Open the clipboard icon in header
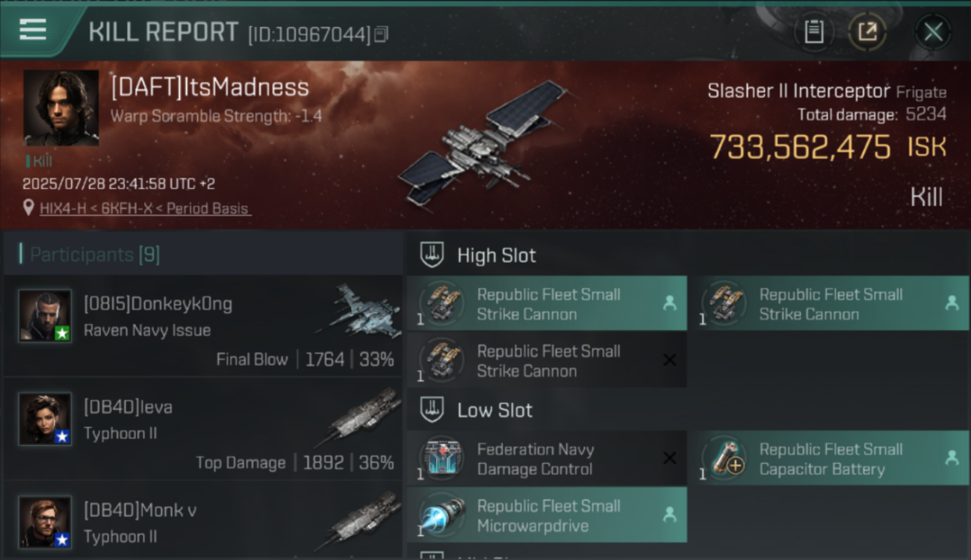The width and height of the screenshot is (971, 560). (814, 32)
